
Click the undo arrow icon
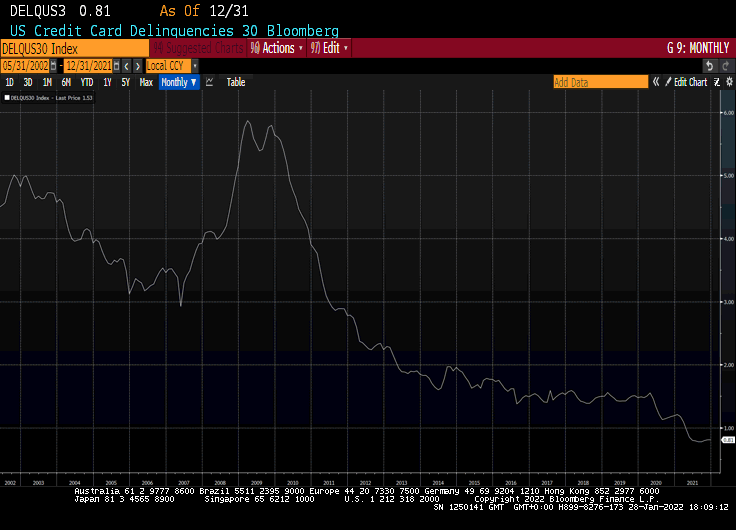point(709,65)
